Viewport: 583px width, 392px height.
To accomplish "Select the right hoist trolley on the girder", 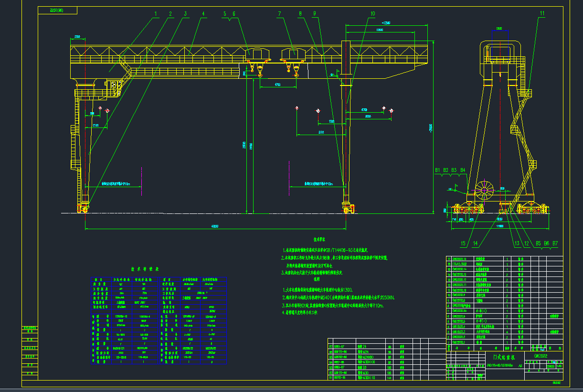I will pyautogui.click(x=293, y=54).
